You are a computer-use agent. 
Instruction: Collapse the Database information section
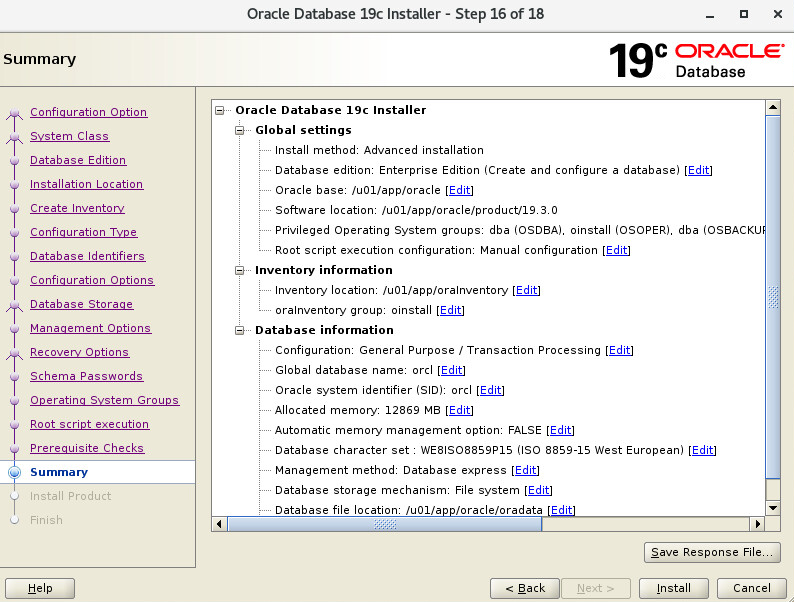tap(240, 331)
